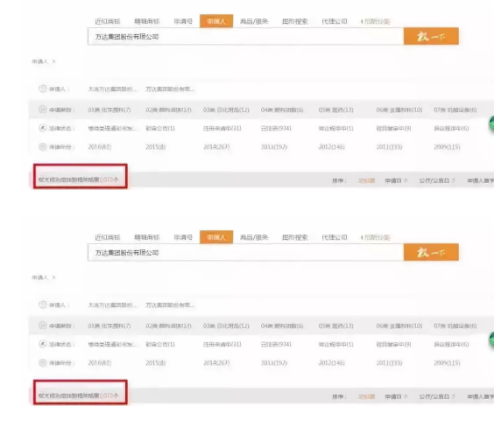
Task: Filter by status 已注册(934) in the upper panel
Action: 276,128
